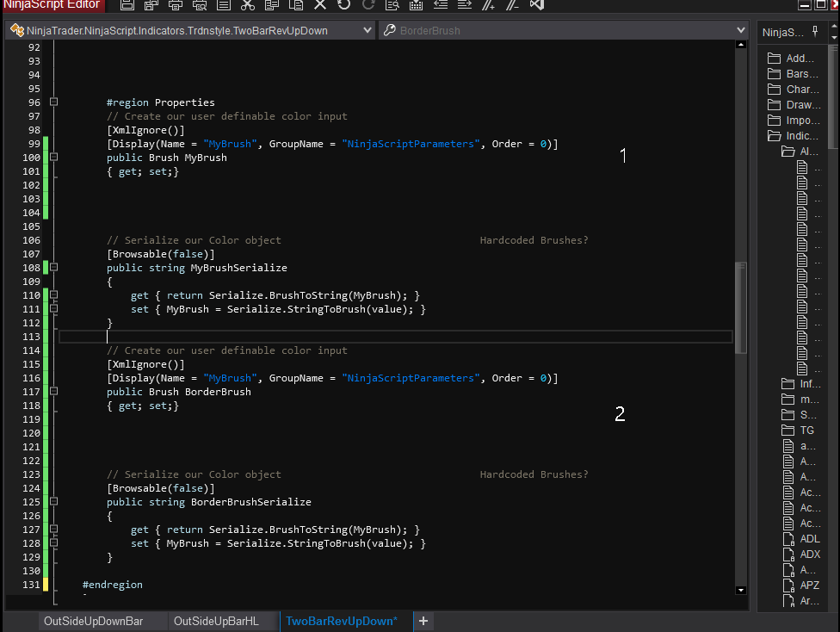Viewport: 840px width, 632px height.
Task: Switch to the OutSideUpBarHL tab
Action: (215, 621)
